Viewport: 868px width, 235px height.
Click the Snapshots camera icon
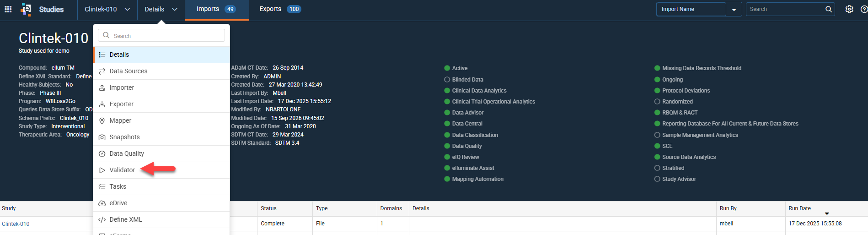[x=102, y=137]
